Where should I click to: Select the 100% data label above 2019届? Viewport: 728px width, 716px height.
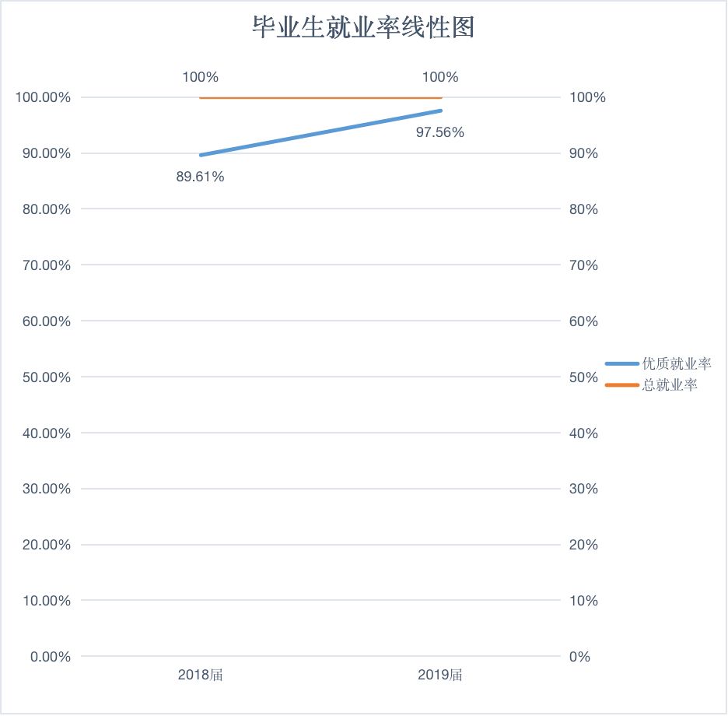tap(439, 77)
